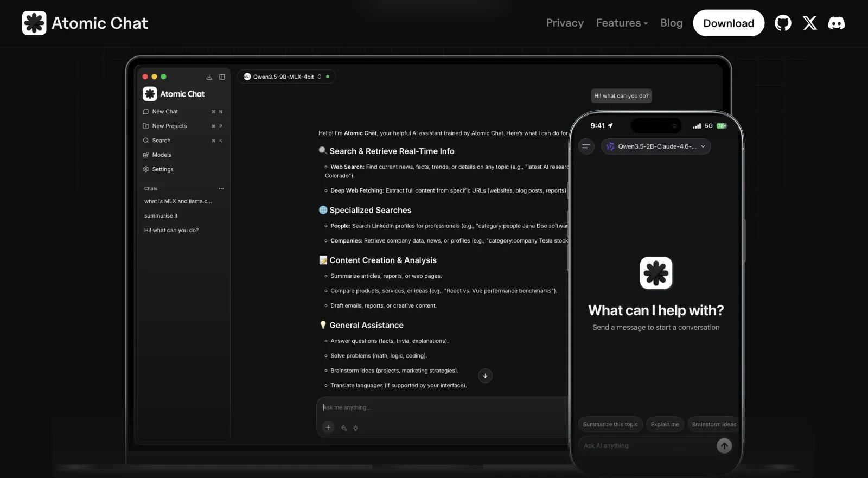This screenshot has height=478, width=868.
Task: Focus the 'Ask me anything...' input field
Action: pyautogui.click(x=442, y=407)
